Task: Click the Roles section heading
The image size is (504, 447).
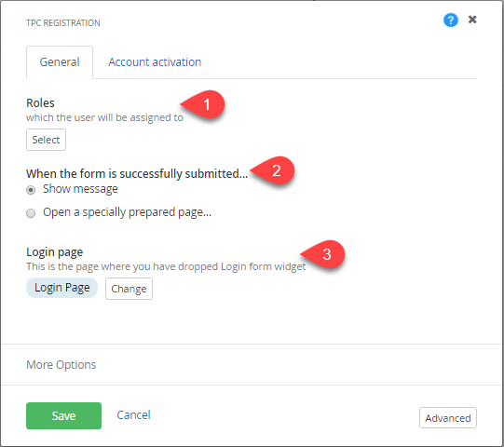Action: click(x=40, y=102)
